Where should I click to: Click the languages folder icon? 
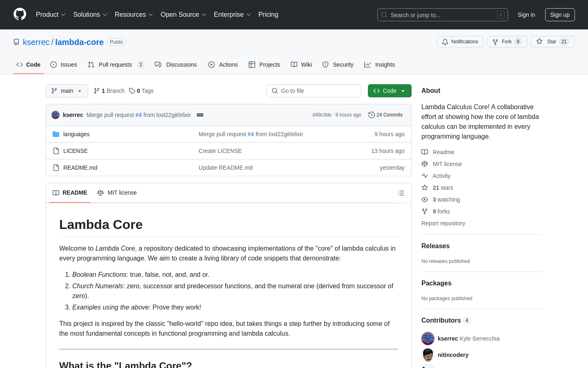pos(56,134)
